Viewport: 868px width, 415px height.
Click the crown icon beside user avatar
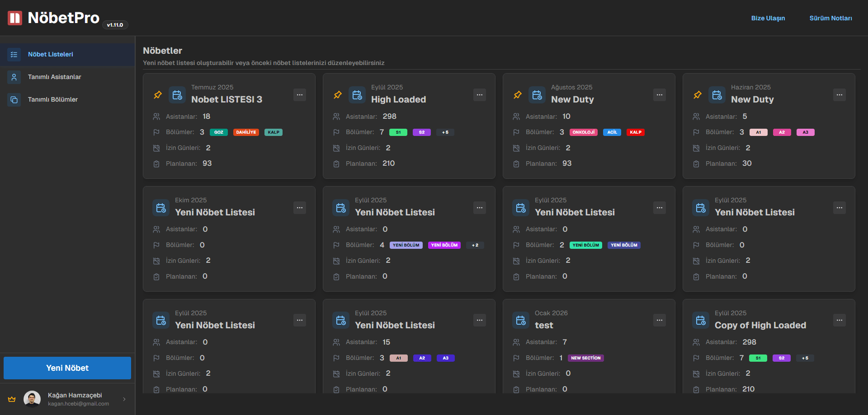(12, 399)
